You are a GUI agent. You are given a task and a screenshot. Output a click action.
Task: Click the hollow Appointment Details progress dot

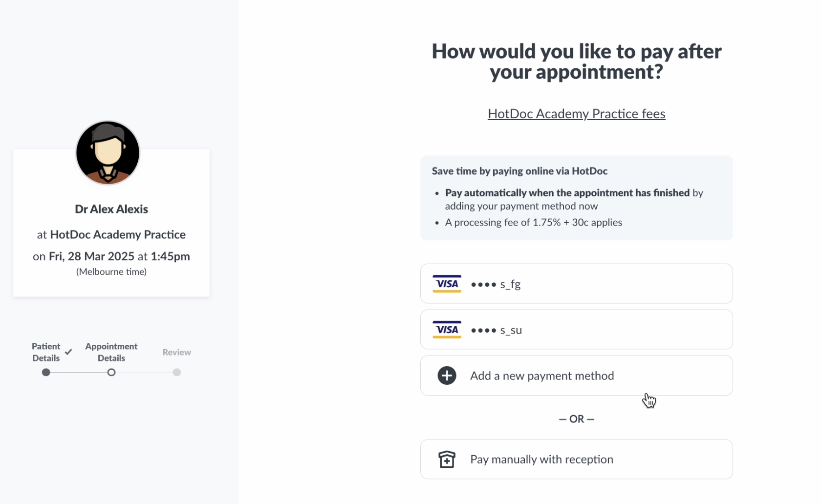point(111,372)
